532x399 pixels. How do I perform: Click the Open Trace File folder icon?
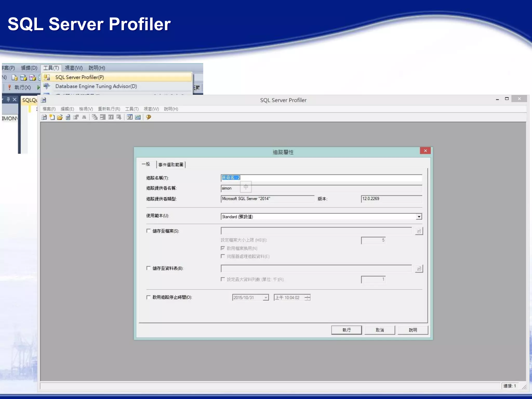click(x=60, y=117)
